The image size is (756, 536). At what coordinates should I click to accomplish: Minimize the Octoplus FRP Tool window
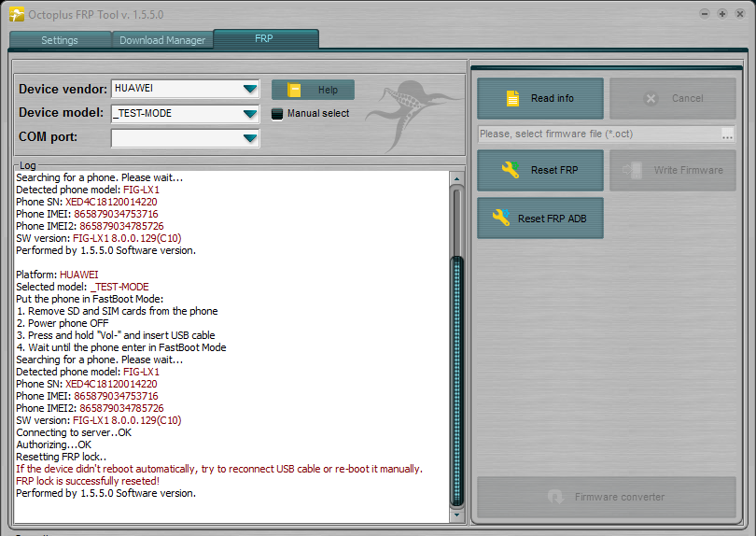point(705,13)
